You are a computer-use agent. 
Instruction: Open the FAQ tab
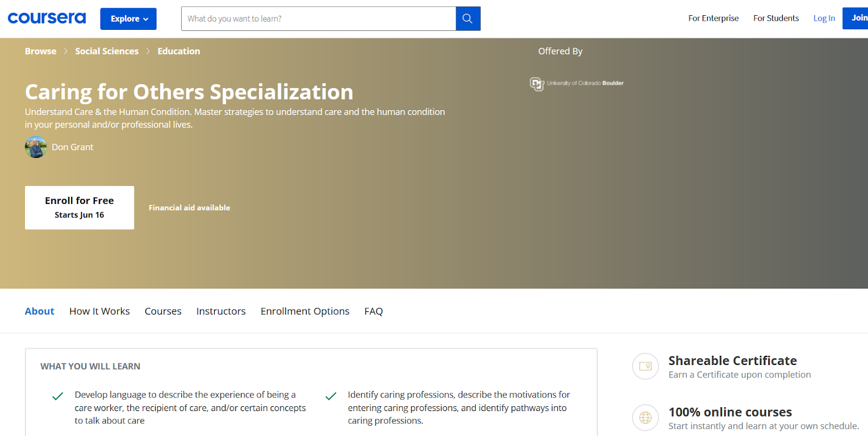tap(374, 311)
